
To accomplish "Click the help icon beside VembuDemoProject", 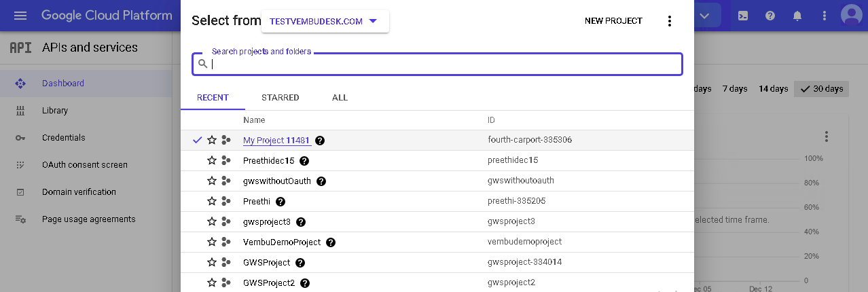I will coord(331,242).
